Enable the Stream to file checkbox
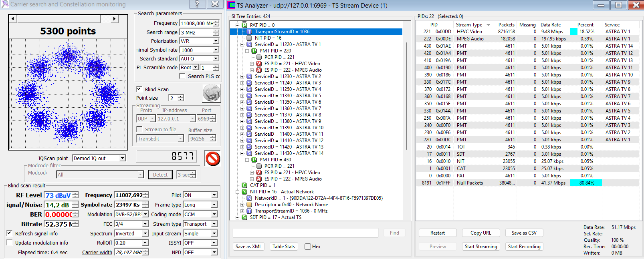The image size is (644, 259). 139,129
